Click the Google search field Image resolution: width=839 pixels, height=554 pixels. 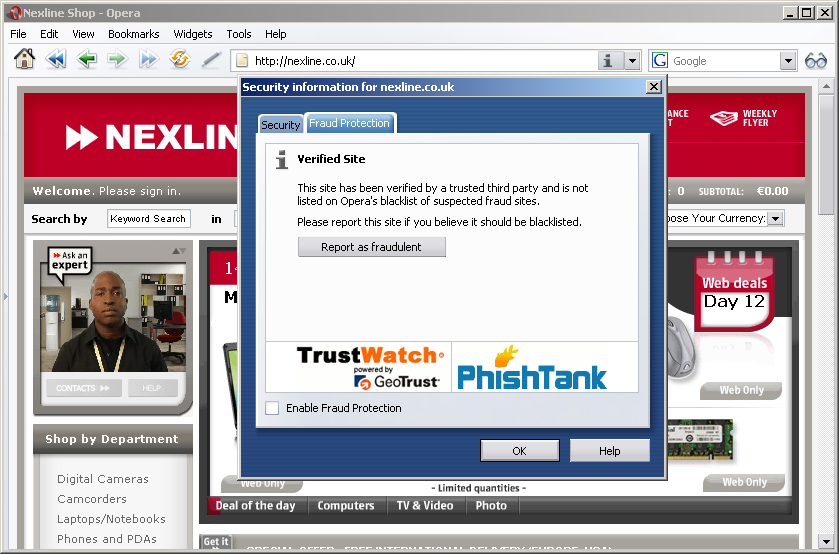tap(724, 60)
